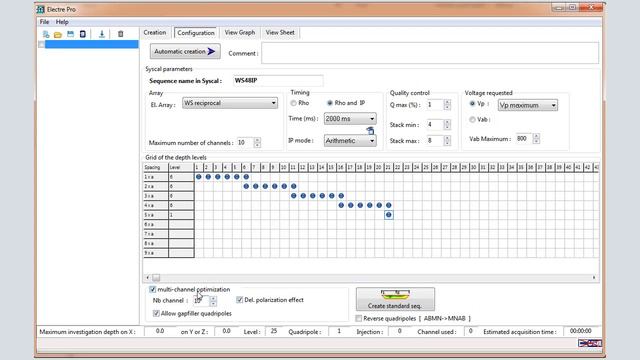The height and width of the screenshot is (360, 640).
Task: Adjust the Nb channel stepper arrows
Action: click(213, 301)
